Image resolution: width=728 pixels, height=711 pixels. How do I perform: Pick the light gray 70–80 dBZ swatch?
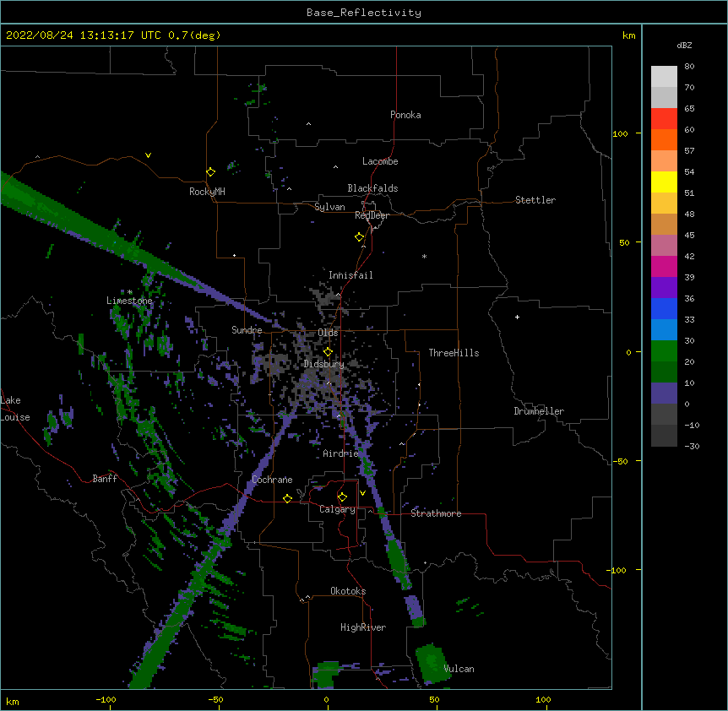coord(664,77)
